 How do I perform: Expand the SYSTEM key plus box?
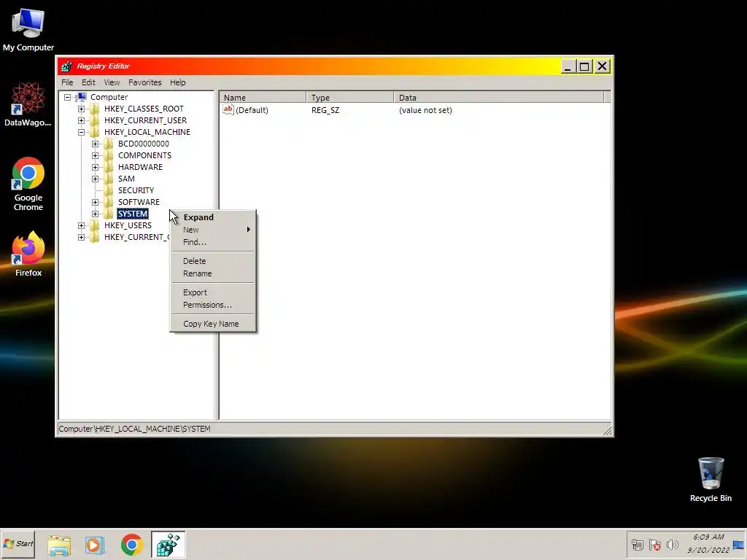tap(96, 214)
